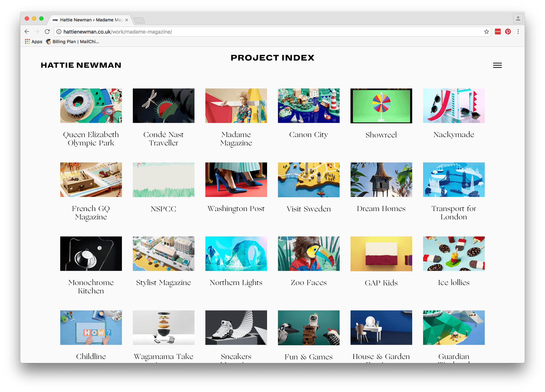Click the PROJECT INDEX heading
545x392 pixels.
tap(272, 58)
